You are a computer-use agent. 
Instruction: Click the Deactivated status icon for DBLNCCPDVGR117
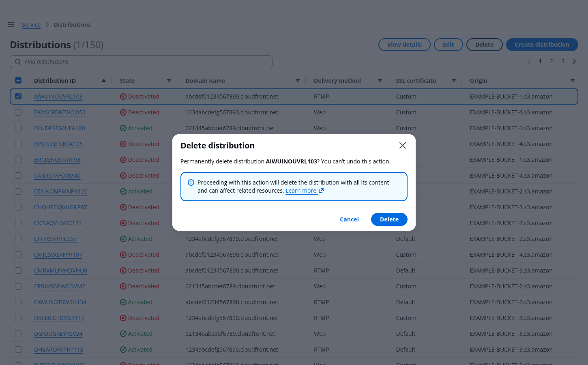pos(123,318)
